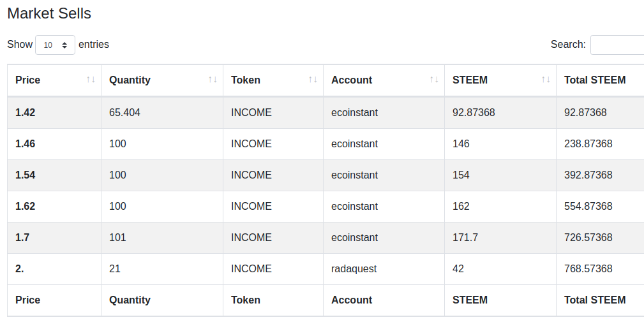This screenshot has width=644, height=322.
Task: Sort by Quantity column sort arrows
Action: coord(213,80)
